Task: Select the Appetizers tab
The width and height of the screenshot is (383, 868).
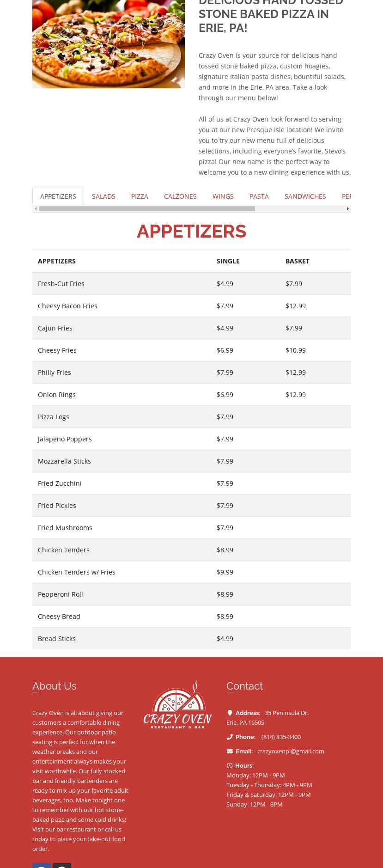Action: (58, 196)
